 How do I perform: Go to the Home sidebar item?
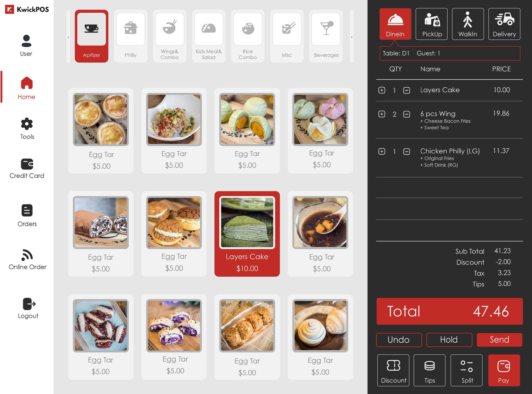[26, 88]
